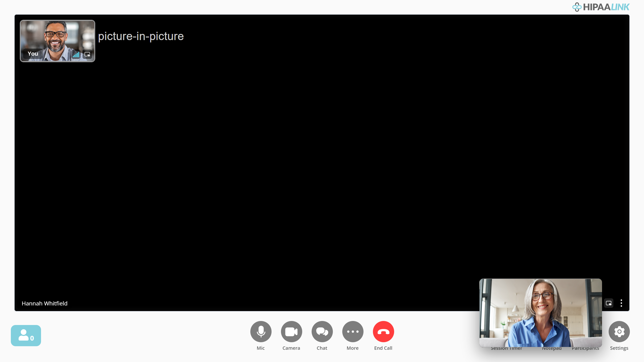This screenshot has width=644, height=362.
Task: Click your self-view video thumbnail
Action: click(58, 41)
